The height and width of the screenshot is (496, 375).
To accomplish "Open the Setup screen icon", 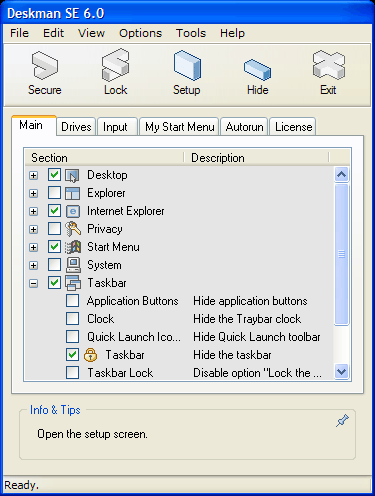I will pyautogui.click(x=187, y=65).
